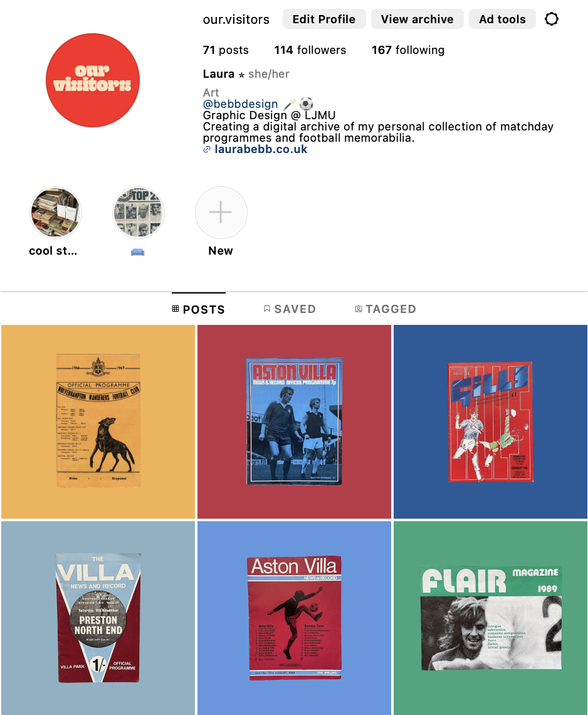Click the View archive button
The width and height of the screenshot is (588, 715).
click(417, 19)
